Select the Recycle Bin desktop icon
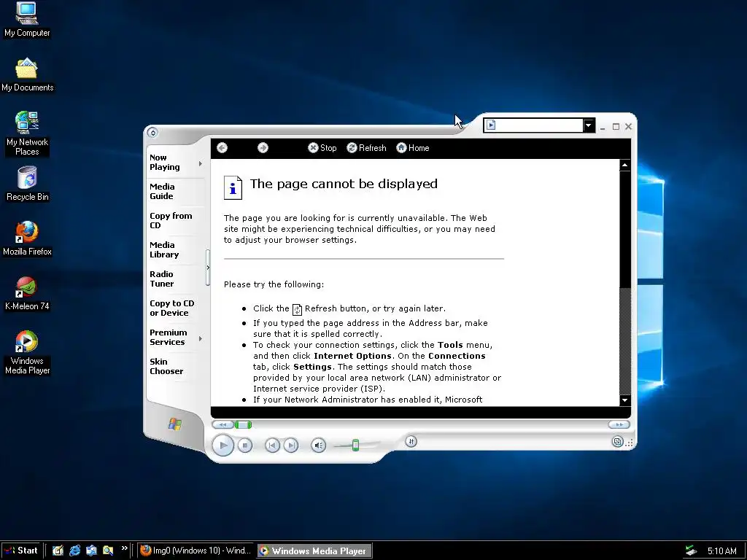Image resolution: width=747 pixels, height=560 pixels. [27, 184]
